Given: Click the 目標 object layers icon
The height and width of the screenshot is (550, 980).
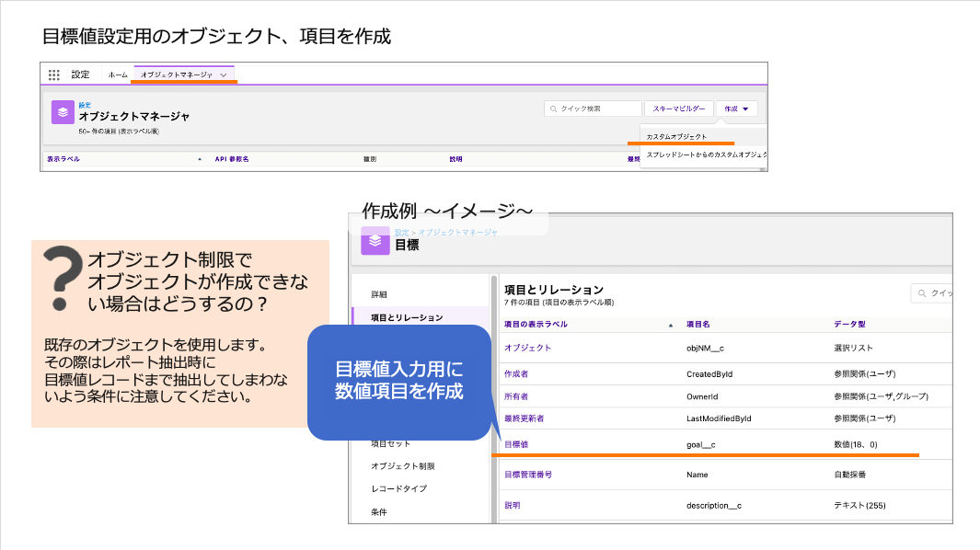Looking at the screenshot, I should 375,241.
